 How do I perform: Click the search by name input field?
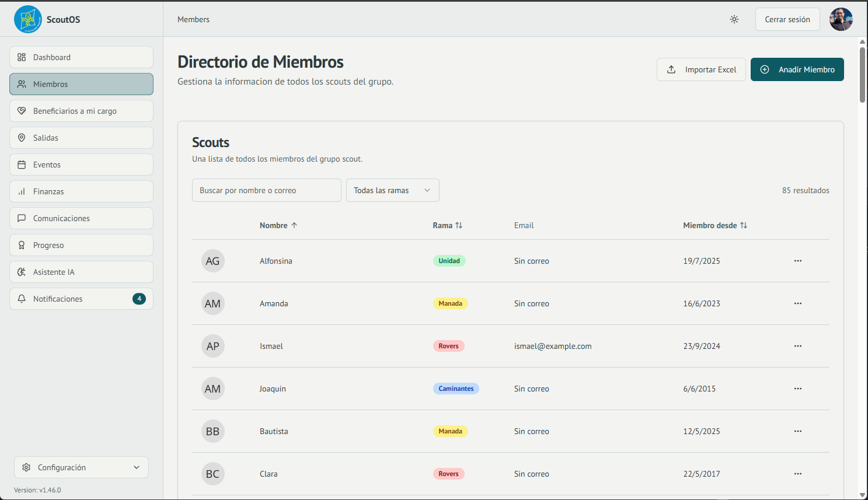267,190
